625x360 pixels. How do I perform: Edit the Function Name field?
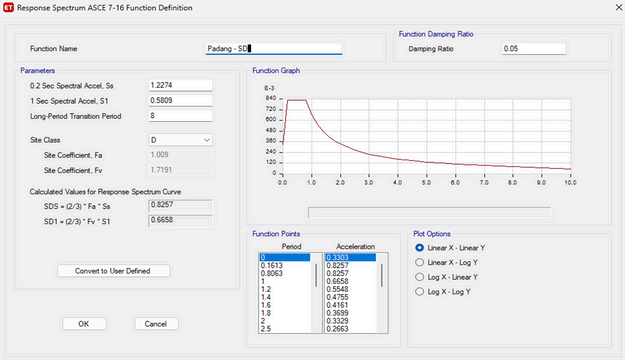pos(274,49)
